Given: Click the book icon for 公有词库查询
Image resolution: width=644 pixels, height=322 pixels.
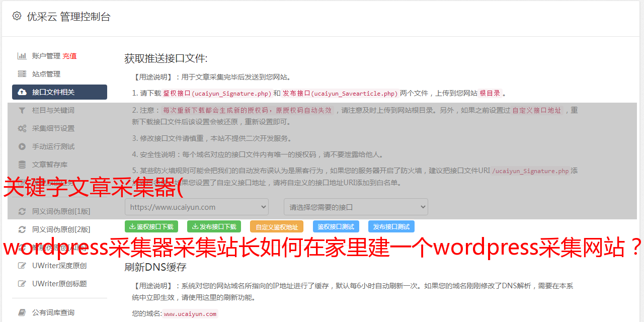Looking at the screenshot, I should 22,312.
